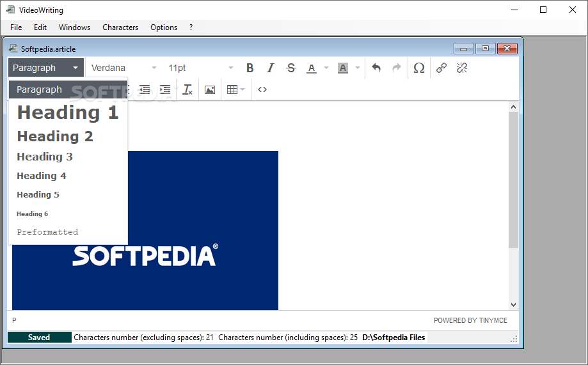Open the Options menu
This screenshot has width=588, height=365.
(164, 27)
